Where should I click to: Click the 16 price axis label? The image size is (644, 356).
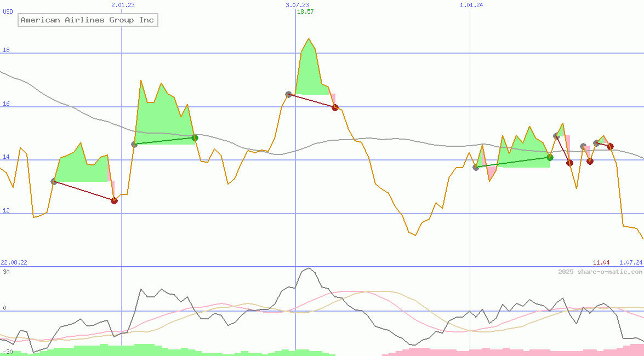pyautogui.click(x=6, y=104)
